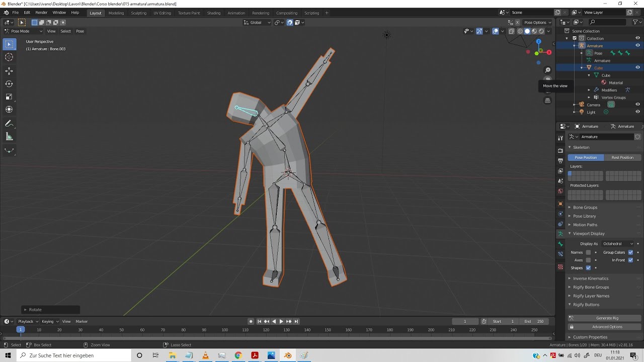This screenshot has width=644, height=362.
Task: Switch to the UV Editing workspace tab
Action: tap(162, 13)
